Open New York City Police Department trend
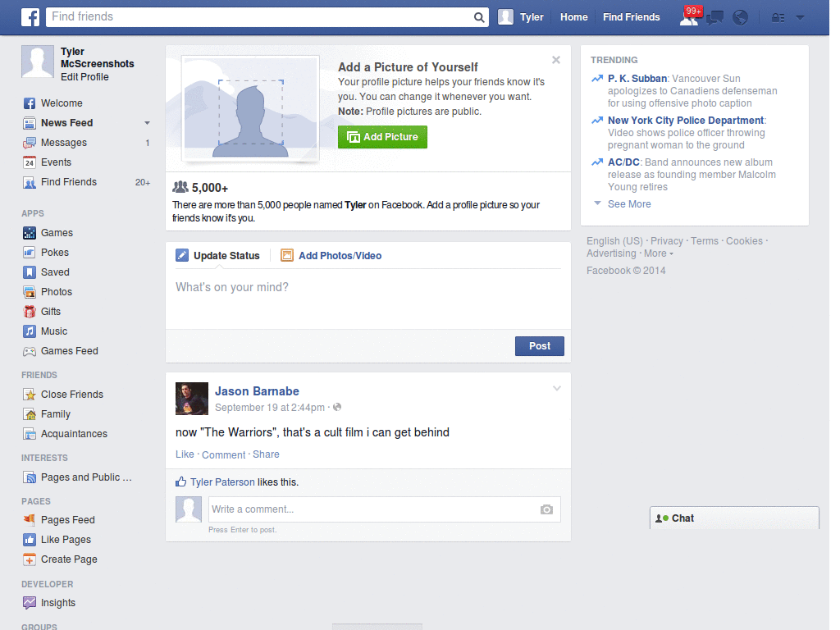Screen dimensions: 840x630 [686, 121]
